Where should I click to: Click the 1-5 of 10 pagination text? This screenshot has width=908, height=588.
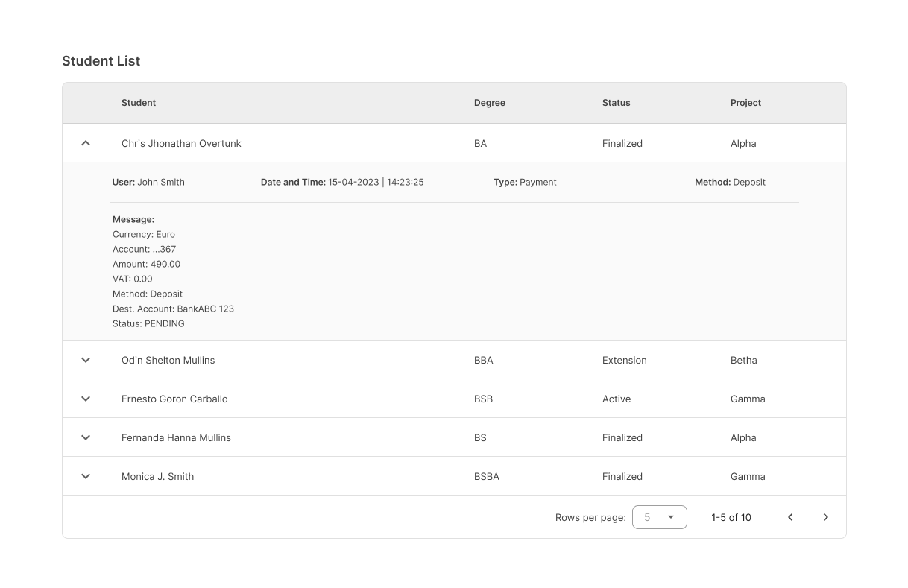pos(731,517)
